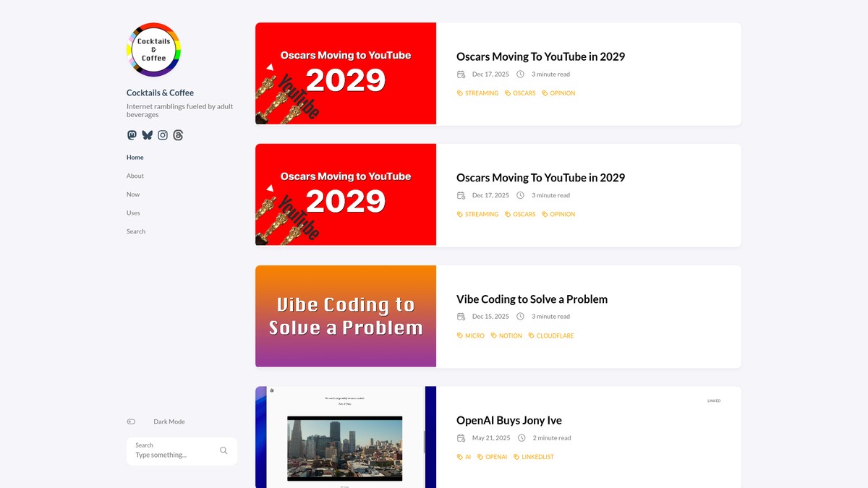The width and height of the screenshot is (868, 488).
Task: Click calendar icon next to May 21, 2025
Action: pyautogui.click(x=461, y=438)
